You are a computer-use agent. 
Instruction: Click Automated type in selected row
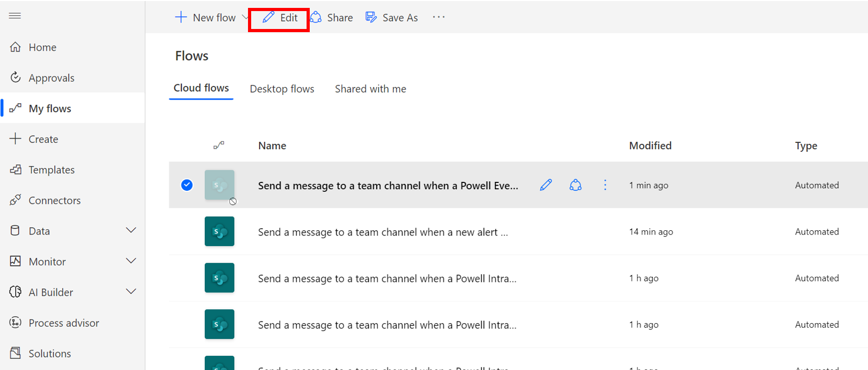click(817, 186)
